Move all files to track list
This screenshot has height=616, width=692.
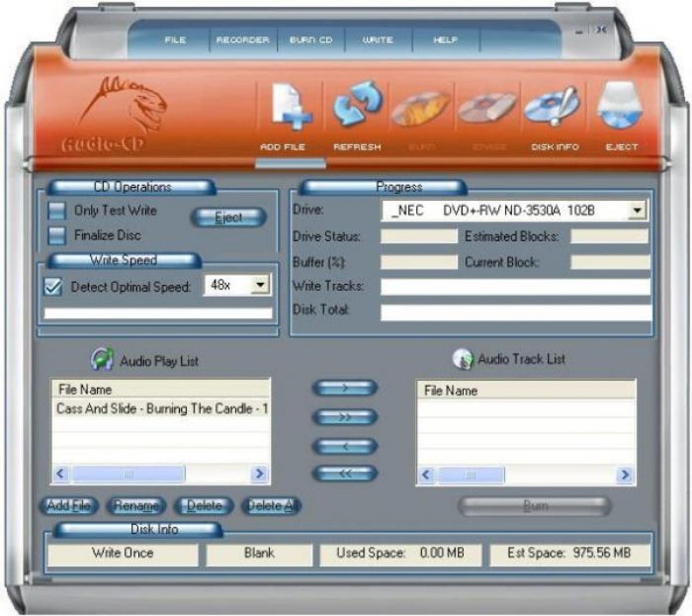pyautogui.click(x=345, y=417)
